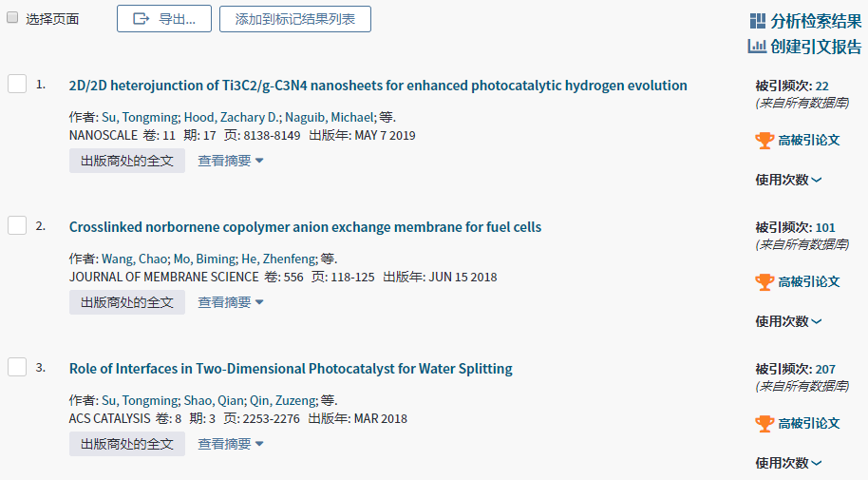Click trophy icon for membrane science paper
Image resolution: width=868 pixels, height=480 pixels.
point(764,281)
